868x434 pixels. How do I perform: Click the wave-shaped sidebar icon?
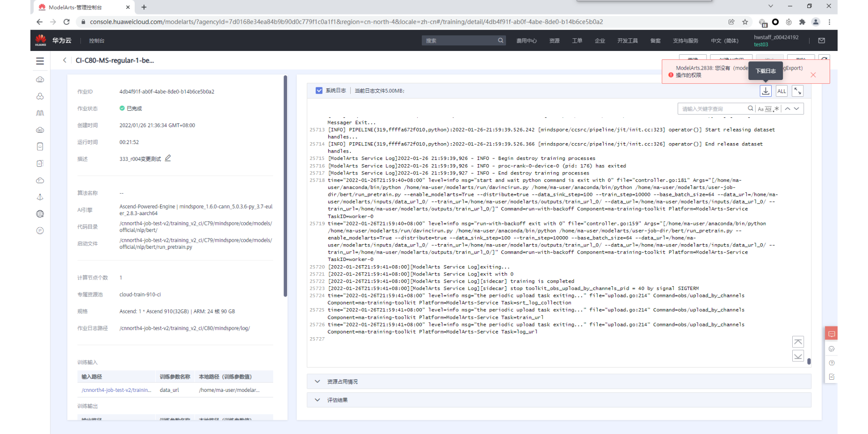40,113
